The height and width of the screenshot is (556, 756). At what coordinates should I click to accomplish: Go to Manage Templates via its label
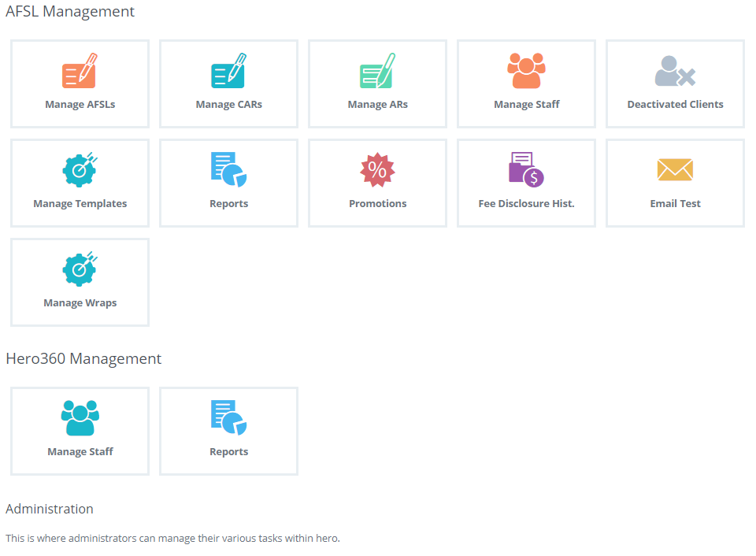80,203
